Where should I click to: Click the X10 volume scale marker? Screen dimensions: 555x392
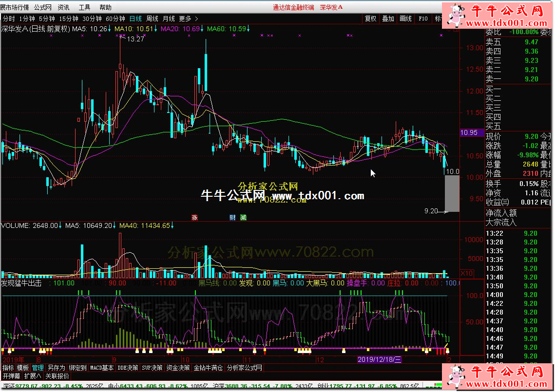pyautogui.click(x=467, y=273)
